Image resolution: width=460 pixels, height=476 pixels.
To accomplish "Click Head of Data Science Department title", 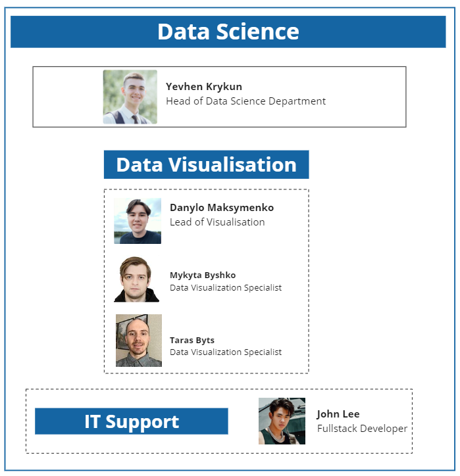I will point(245,101).
